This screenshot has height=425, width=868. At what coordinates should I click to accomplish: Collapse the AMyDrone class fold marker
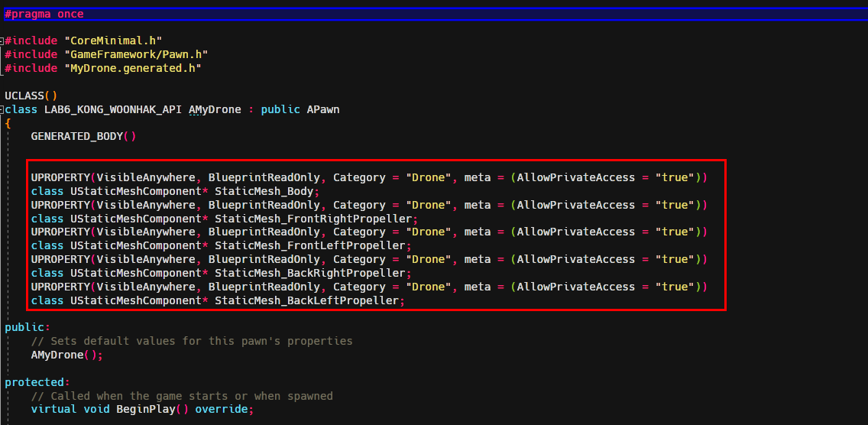point(2,110)
